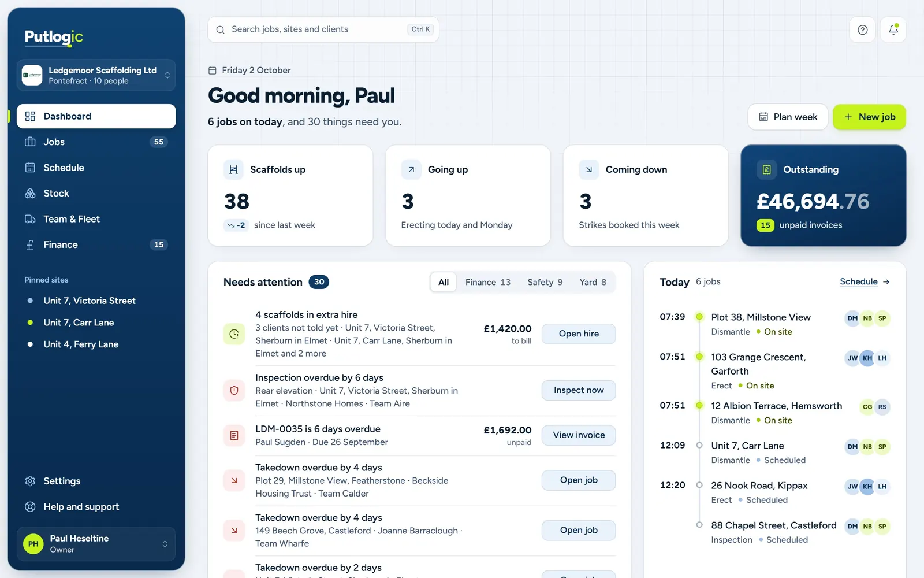
Task: Click the LDM-0035 invoice icon
Action: click(x=234, y=435)
